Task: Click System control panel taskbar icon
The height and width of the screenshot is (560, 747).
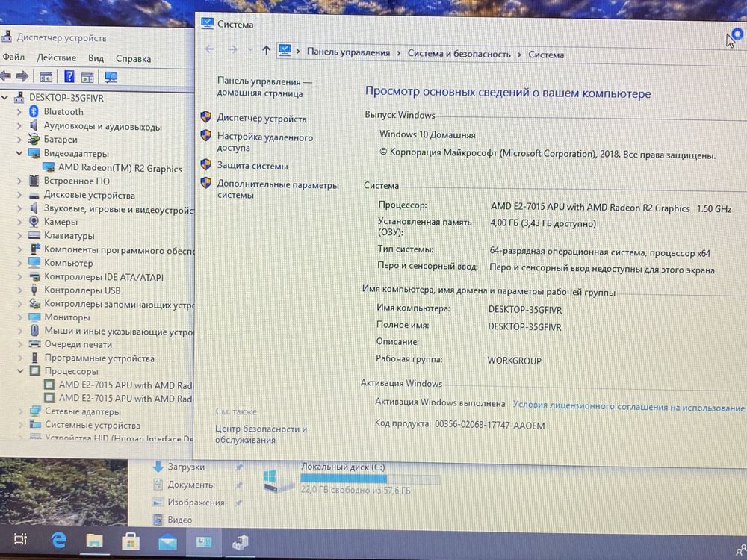Action: 204,542
